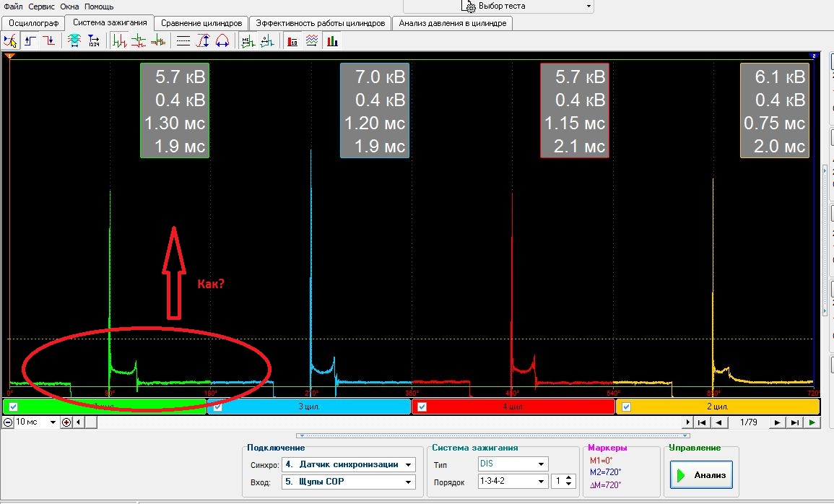Go to the next frame
The height and width of the screenshot is (504, 834).
(777, 422)
